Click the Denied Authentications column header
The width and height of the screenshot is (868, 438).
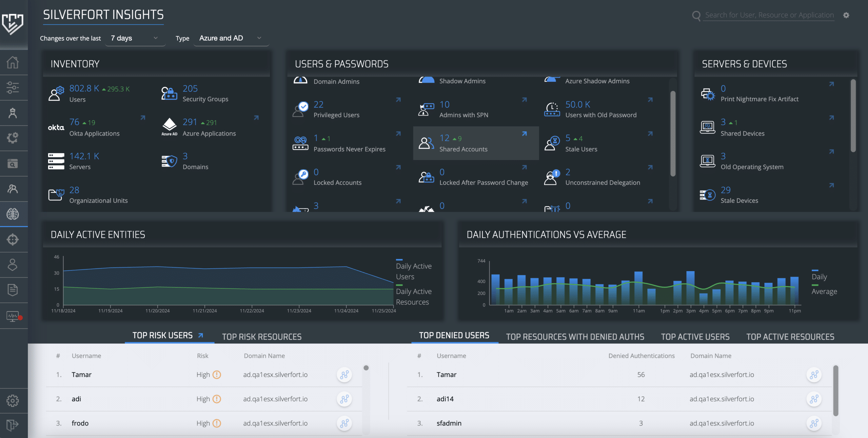click(642, 356)
